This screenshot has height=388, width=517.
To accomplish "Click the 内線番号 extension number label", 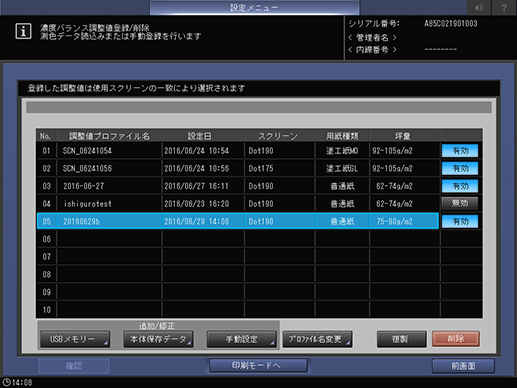I will point(372,50).
